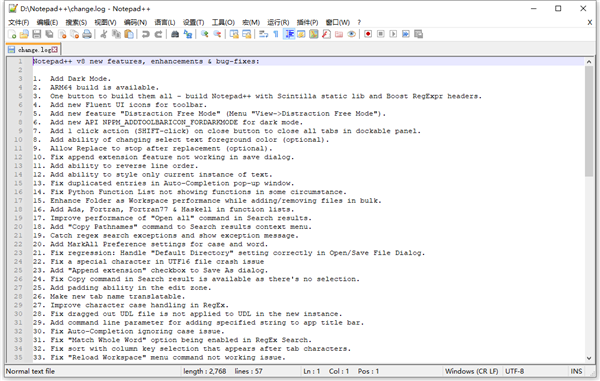
Task: Select the change.log tab
Action: (x=33, y=50)
